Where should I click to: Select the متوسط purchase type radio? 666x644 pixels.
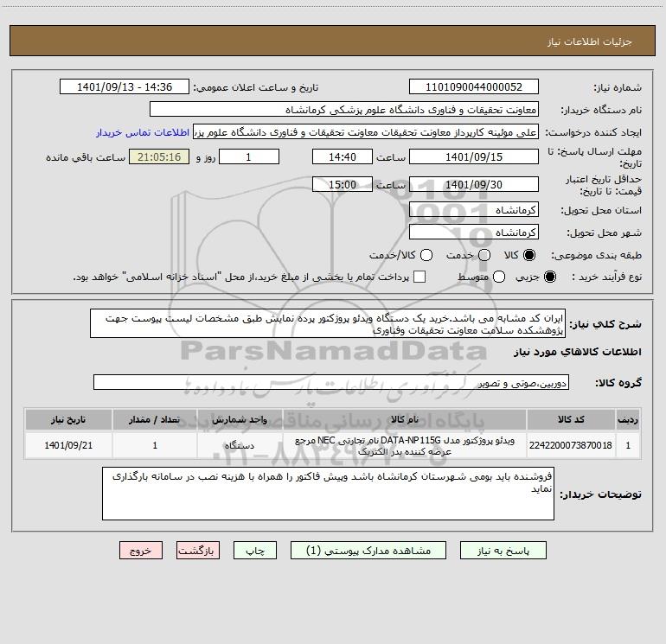(499, 277)
